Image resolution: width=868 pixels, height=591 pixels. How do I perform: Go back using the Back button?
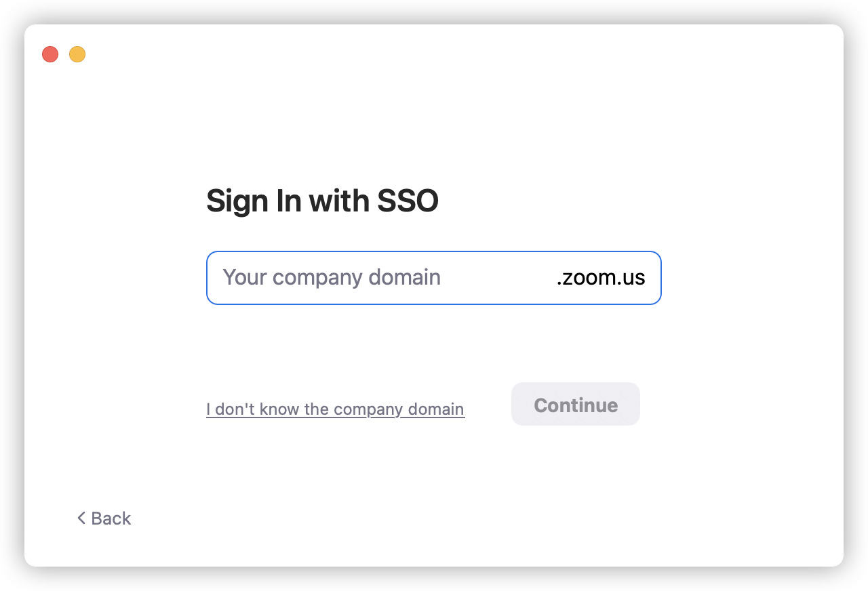104,518
